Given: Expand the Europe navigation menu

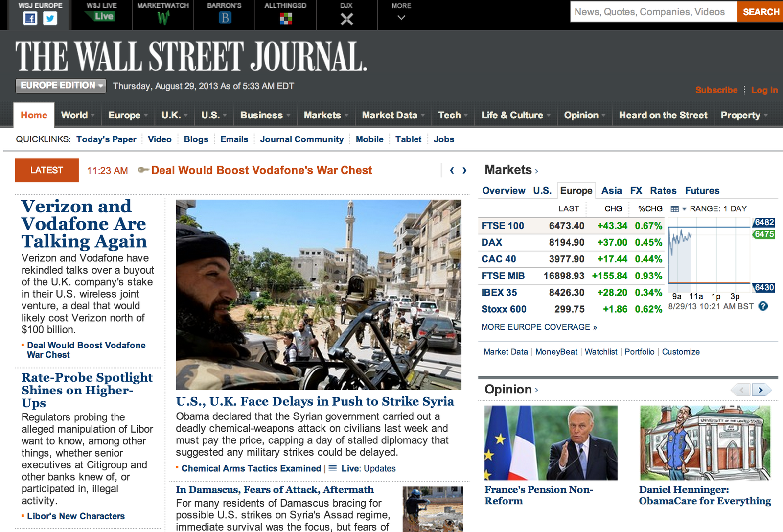Looking at the screenshot, I should [x=128, y=115].
